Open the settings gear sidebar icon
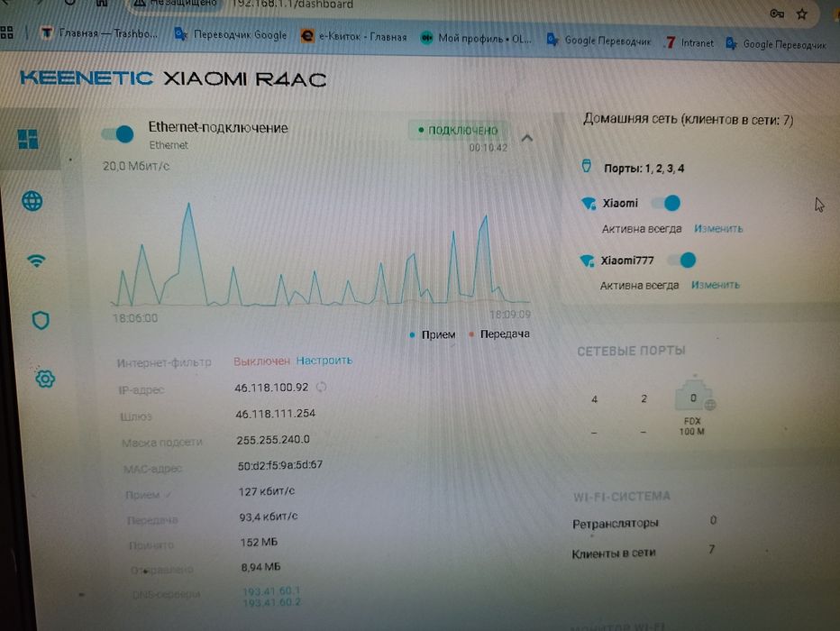The image size is (840, 631). coord(45,379)
